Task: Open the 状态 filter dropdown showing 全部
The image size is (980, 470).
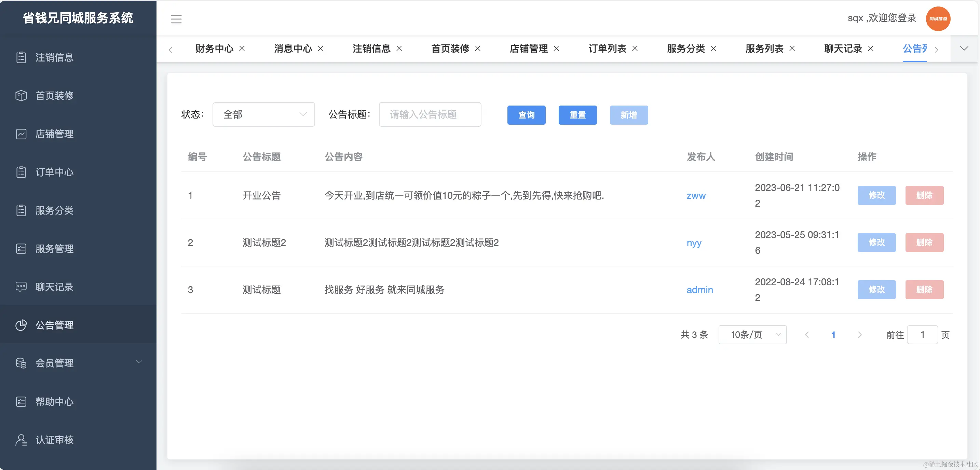Action: coord(264,114)
